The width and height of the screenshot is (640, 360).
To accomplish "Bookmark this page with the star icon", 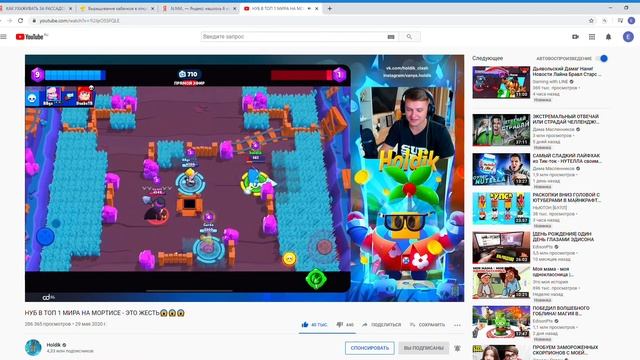I will [x=591, y=20].
